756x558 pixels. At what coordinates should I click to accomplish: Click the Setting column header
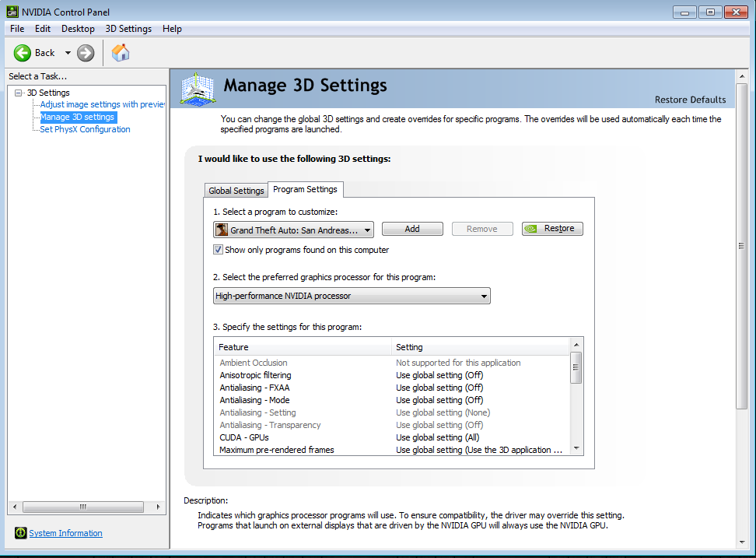tap(480, 347)
